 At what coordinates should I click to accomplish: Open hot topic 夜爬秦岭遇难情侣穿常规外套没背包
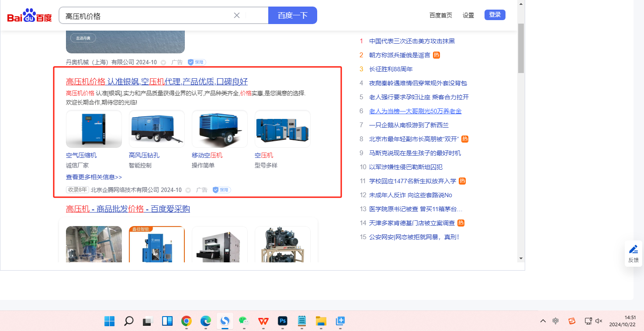418,83
